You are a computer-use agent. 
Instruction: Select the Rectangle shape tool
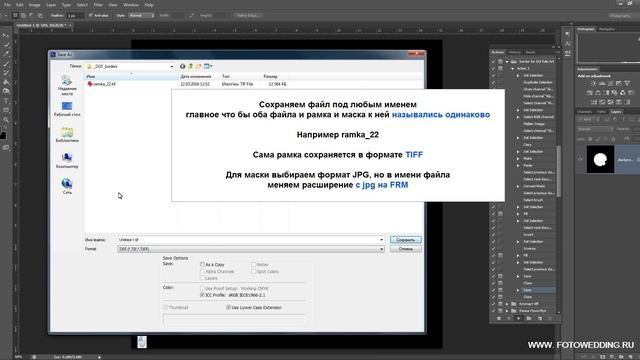(x=6, y=110)
